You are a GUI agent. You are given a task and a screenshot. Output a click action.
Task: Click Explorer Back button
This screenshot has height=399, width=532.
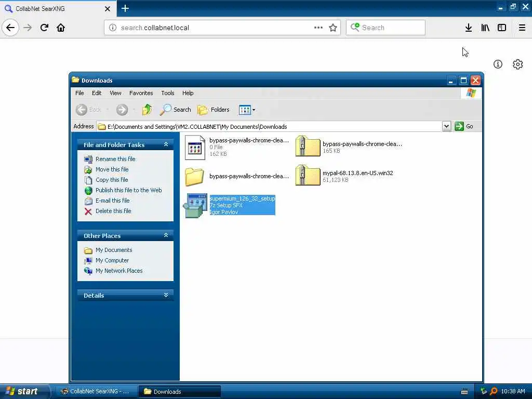[x=88, y=110]
